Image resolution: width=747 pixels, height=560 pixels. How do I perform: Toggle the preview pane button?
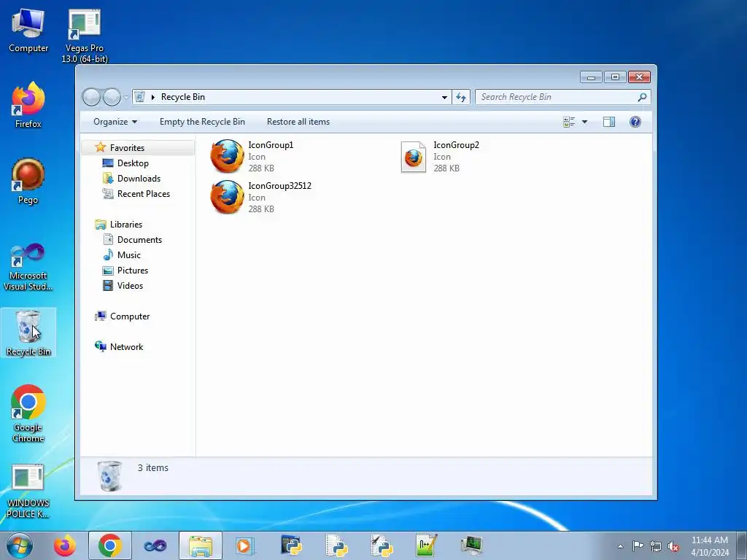point(609,122)
